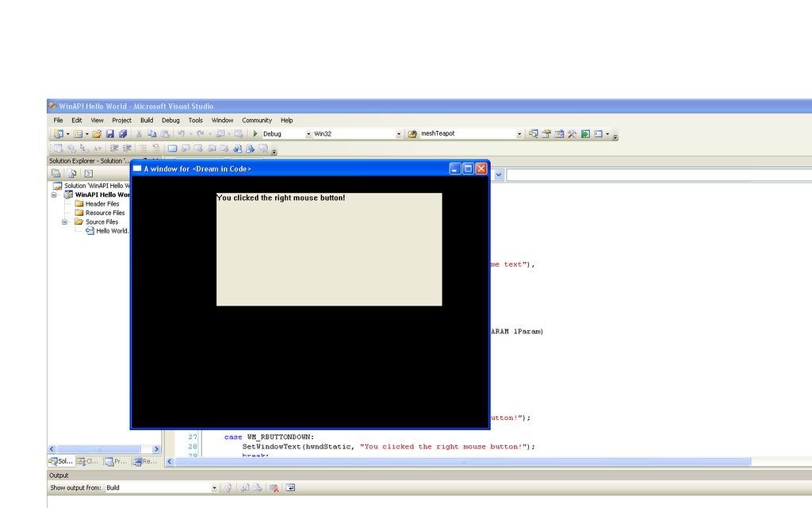The height and width of the screenshot is (508, 812).
Task: Click the Paste icon in toolbar
Action: 165,133
